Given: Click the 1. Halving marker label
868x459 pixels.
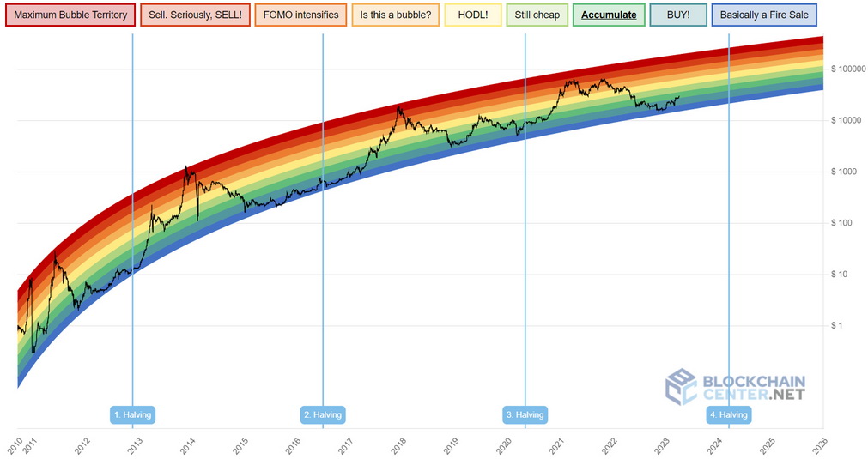Looking at the screenshot, I should 133,415.
